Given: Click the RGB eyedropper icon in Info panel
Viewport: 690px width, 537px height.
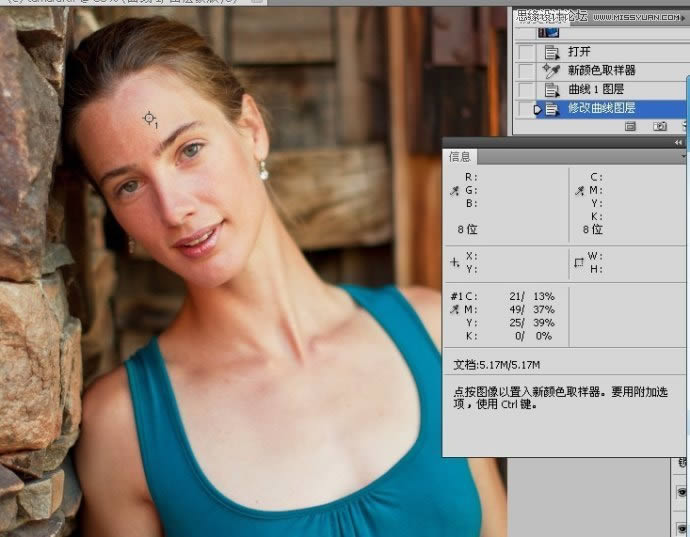Looking at the screenshot, I should (455, 190).
